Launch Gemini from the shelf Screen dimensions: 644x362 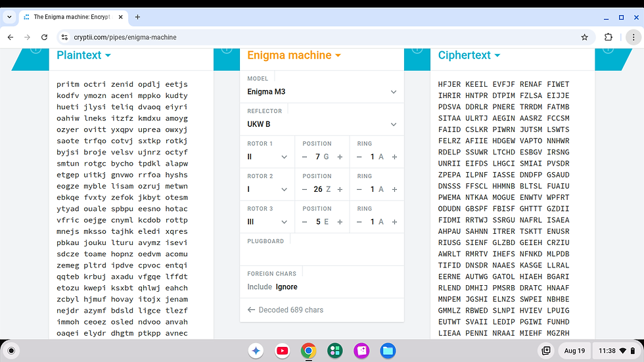256,351
